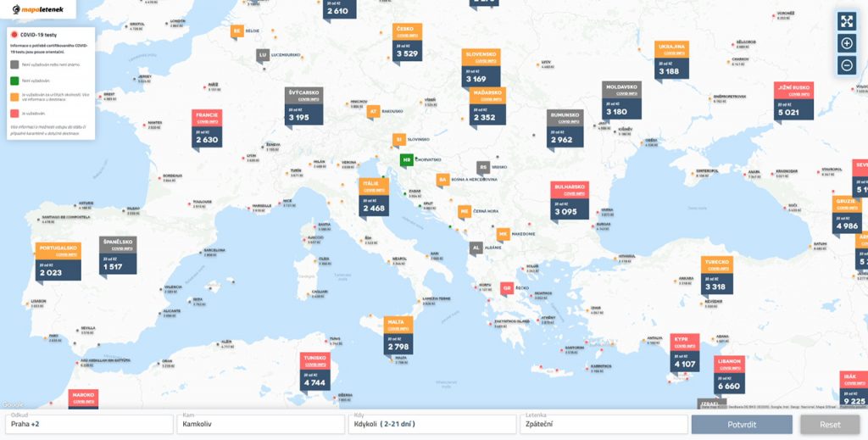
Task: Open the Letenka ticket type dropdown
Action: [x=602, y=424]
